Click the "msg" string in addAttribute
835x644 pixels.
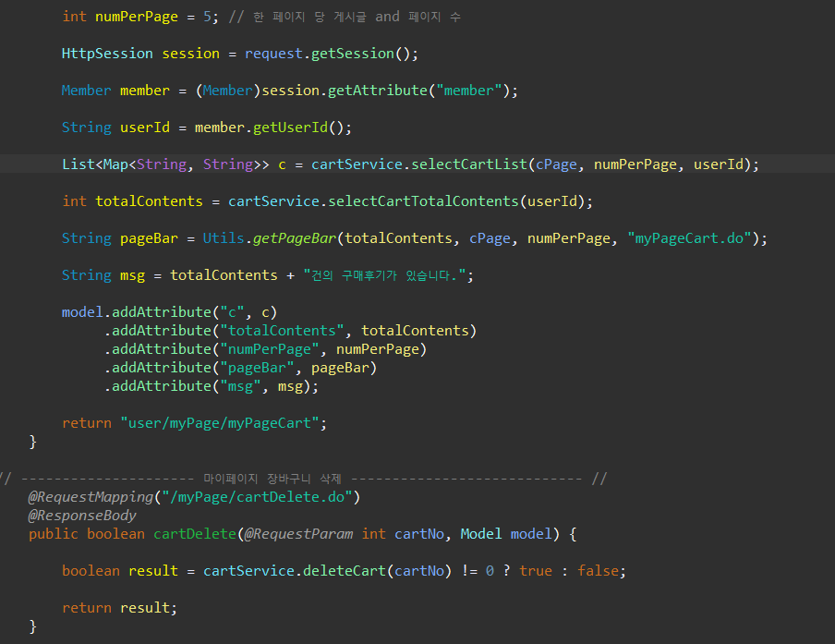[x=240, y=386]
